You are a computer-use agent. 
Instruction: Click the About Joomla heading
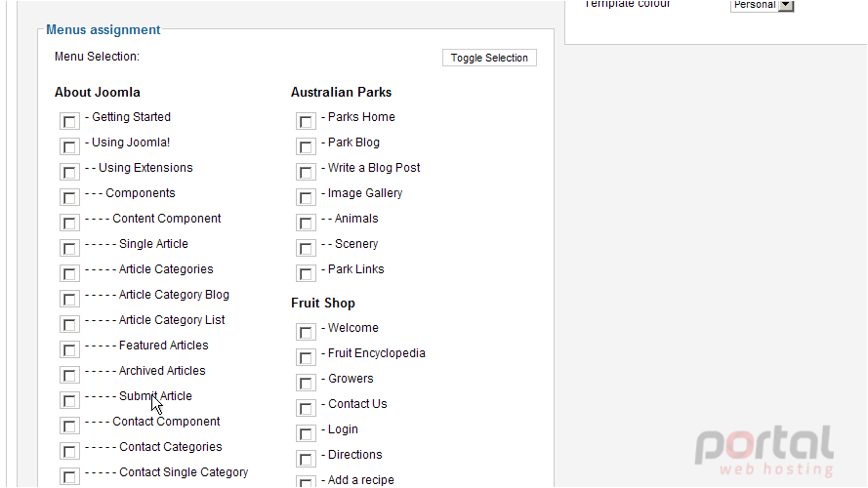pyautogui.click(x=98, y=93)
